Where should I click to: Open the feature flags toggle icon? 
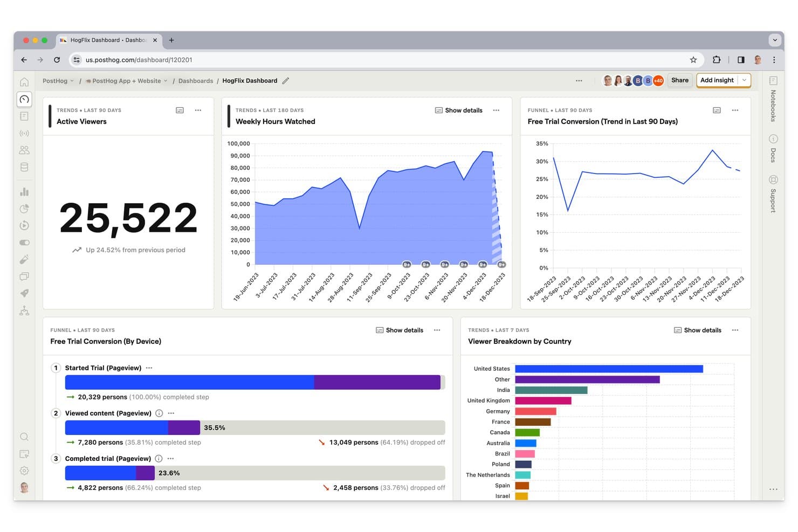24,243
